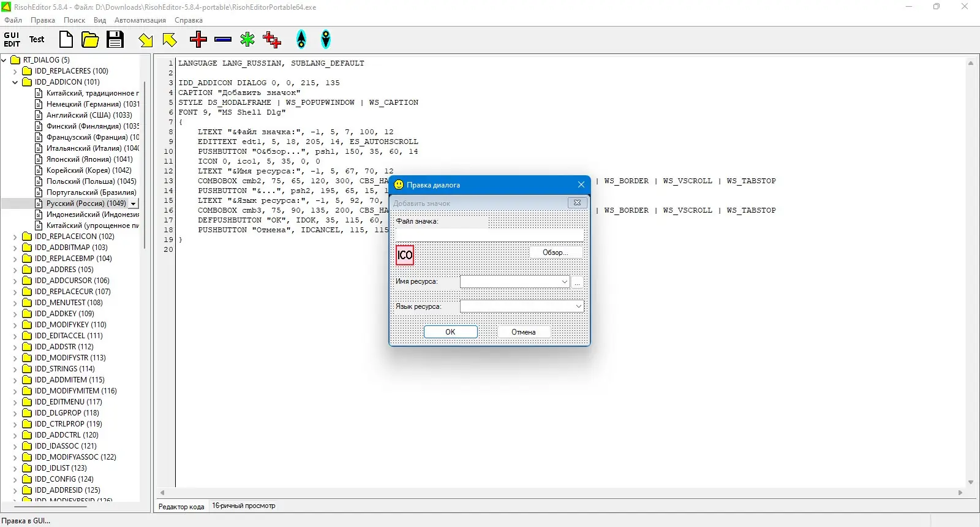Open the Справка menu
Image resolution: width=980 pixels, height=527 pixels.
point(189,20)
